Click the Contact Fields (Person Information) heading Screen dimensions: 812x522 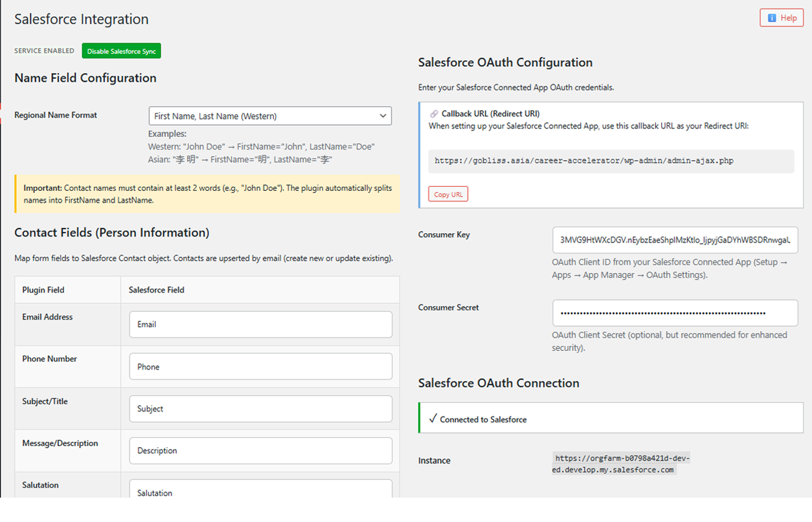[x=112, y=233]
